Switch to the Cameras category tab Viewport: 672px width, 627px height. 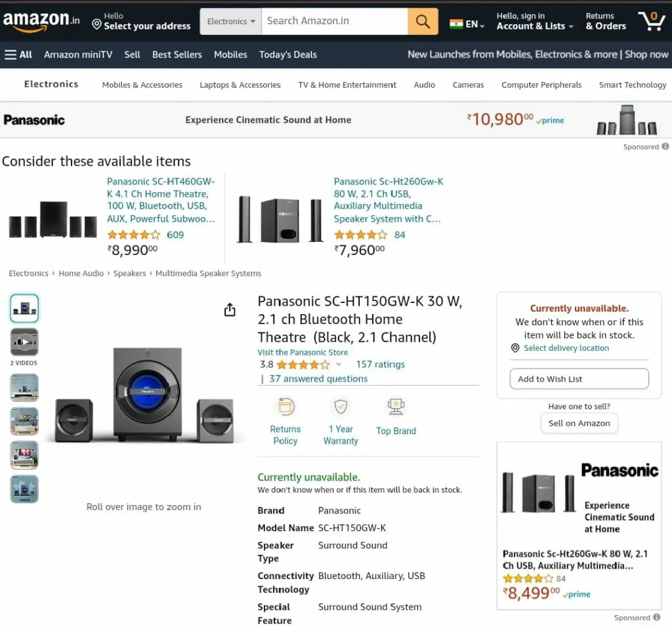tap(468, 85)
